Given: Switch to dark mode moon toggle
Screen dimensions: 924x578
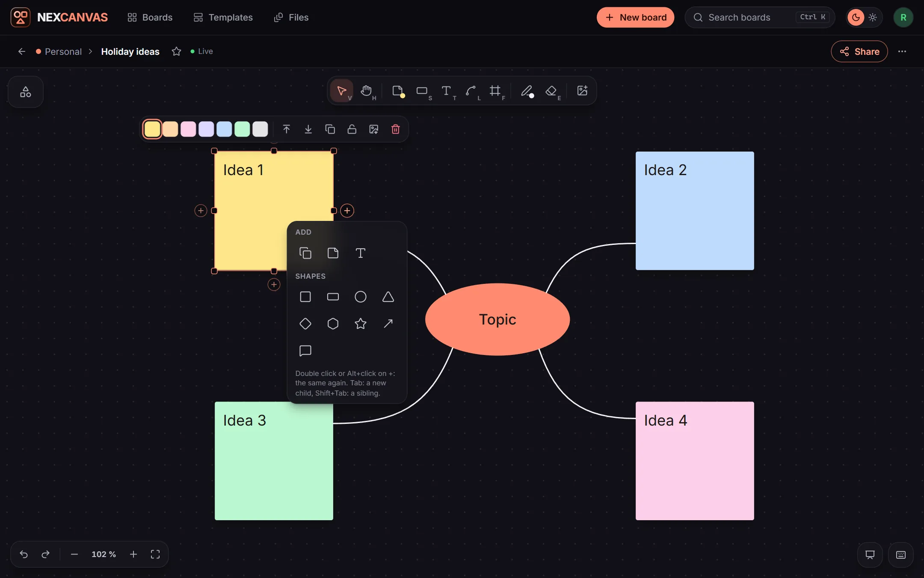Looking at the screenshot, I should 856,18.
